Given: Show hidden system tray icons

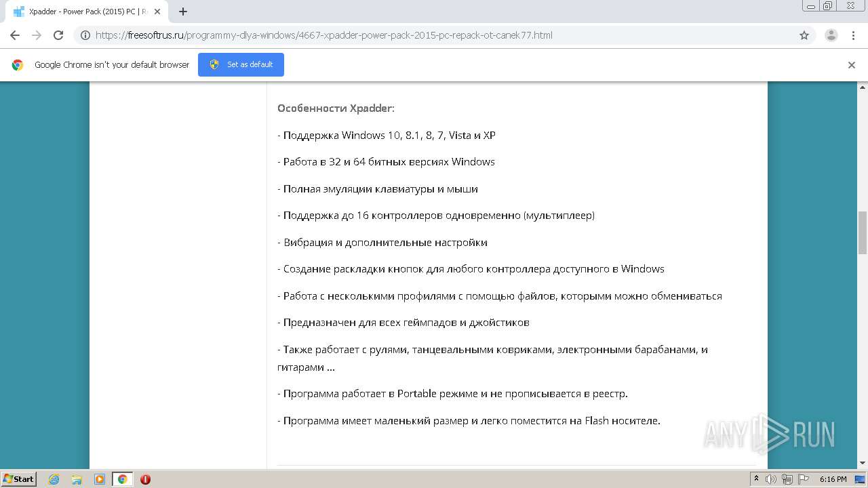Looking at the screenshot, I should point(756,479).
